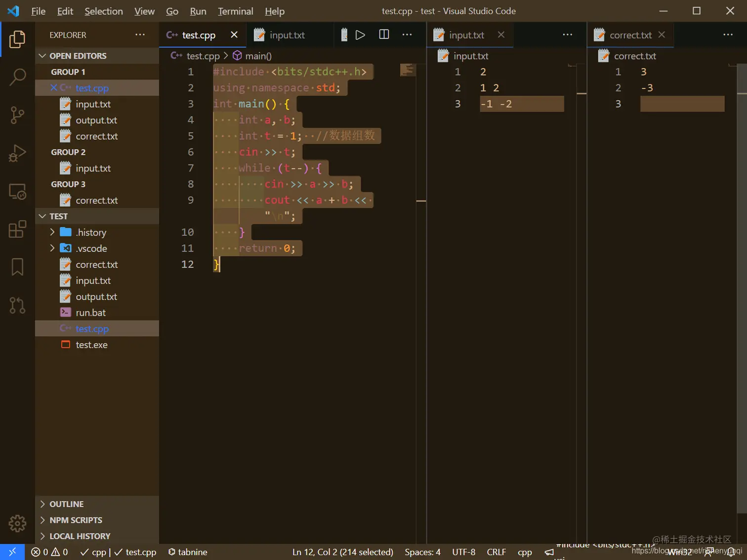Close input.txt tab in second group
Screen dimensions: 747x560
[x=501, y=35]
